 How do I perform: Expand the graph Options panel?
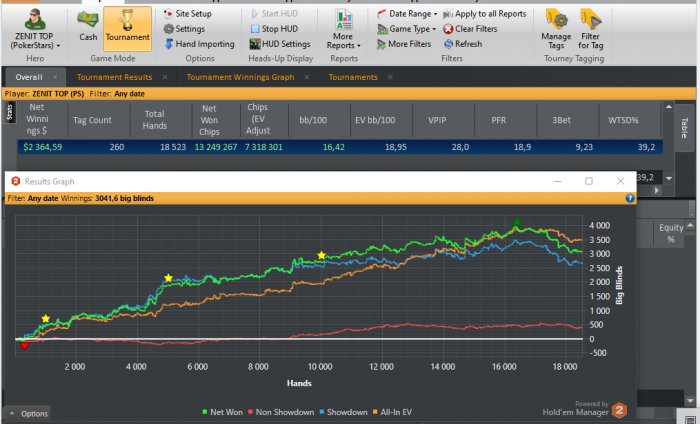(28, 413)
